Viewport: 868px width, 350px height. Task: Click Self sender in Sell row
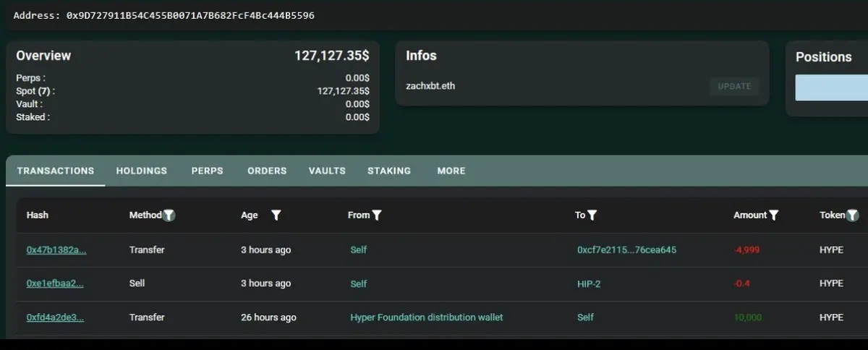pyautogui.click(x=359, y=283)
